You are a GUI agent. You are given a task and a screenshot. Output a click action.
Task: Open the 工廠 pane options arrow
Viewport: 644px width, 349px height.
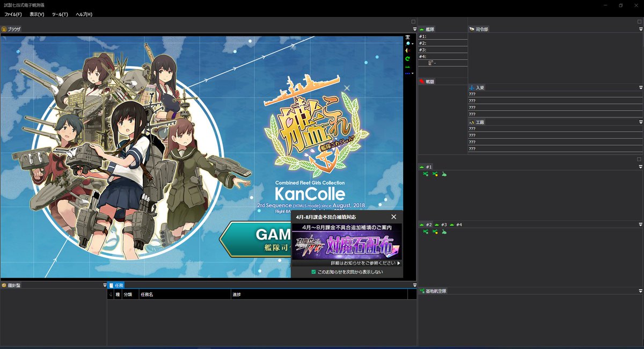point(640,122)
